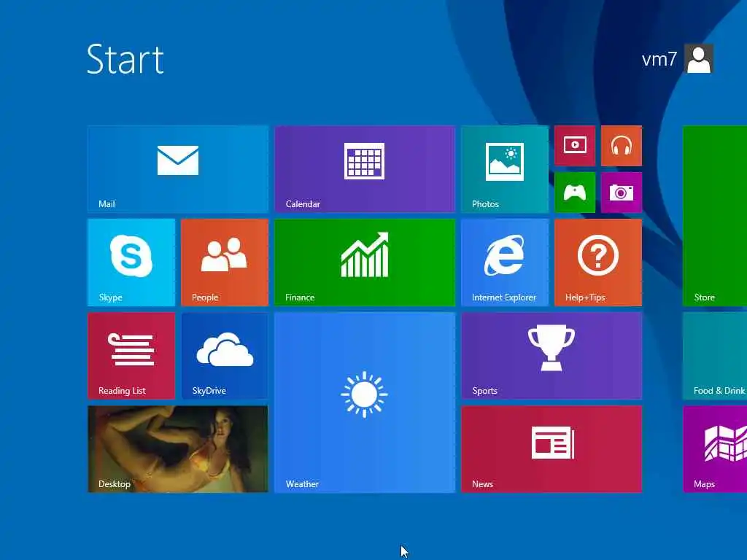Open the News tile
The height and width of the screenshot is (560, 747).
[x=551, y=449]
